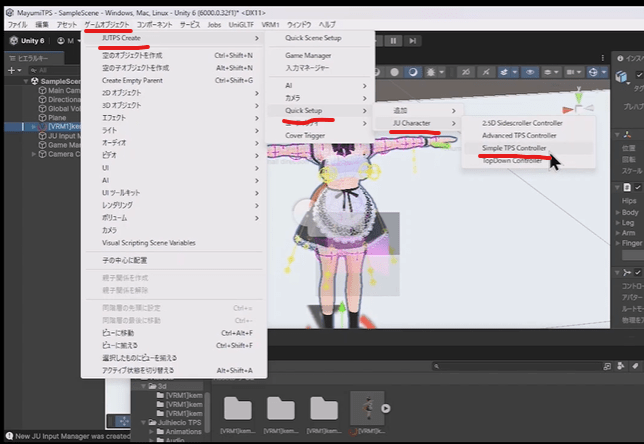Open the UniGLTF menu

(x=241, y=25)
